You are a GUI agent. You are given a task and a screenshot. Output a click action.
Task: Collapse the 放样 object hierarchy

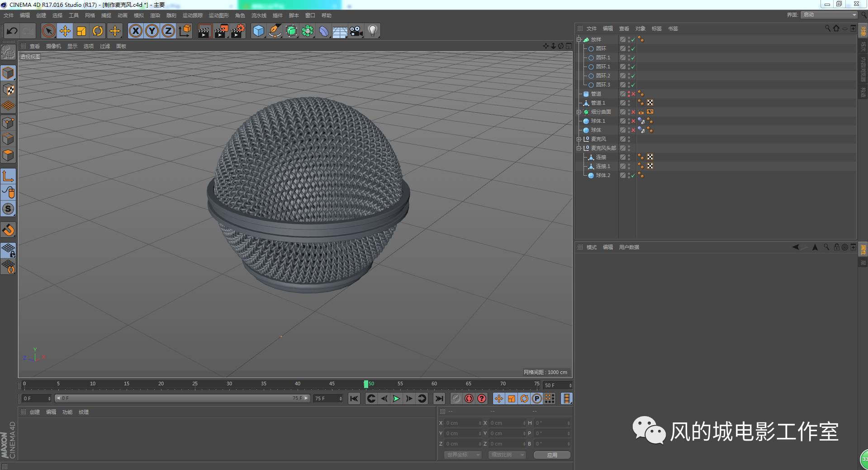pyautogui.click(x=579, y=39)
